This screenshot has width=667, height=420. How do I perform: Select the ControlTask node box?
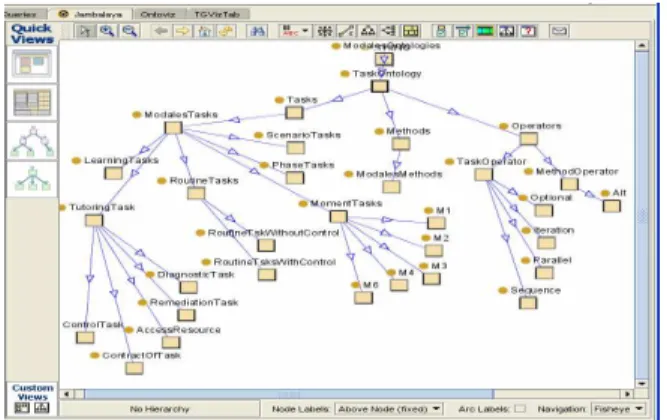pyautogui.click(x=85, y=337)
